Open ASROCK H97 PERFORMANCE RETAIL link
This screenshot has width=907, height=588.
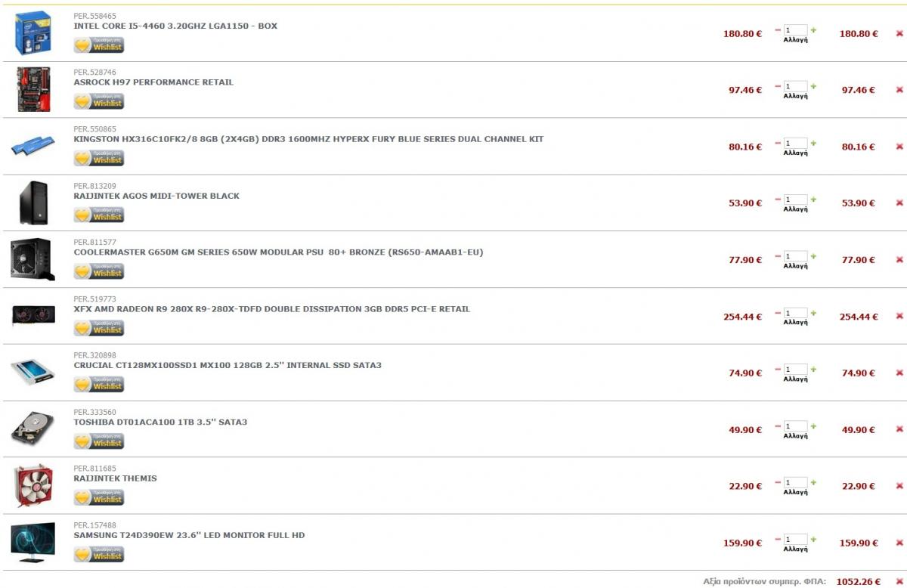pyautogui.click(x=153, y=82)
